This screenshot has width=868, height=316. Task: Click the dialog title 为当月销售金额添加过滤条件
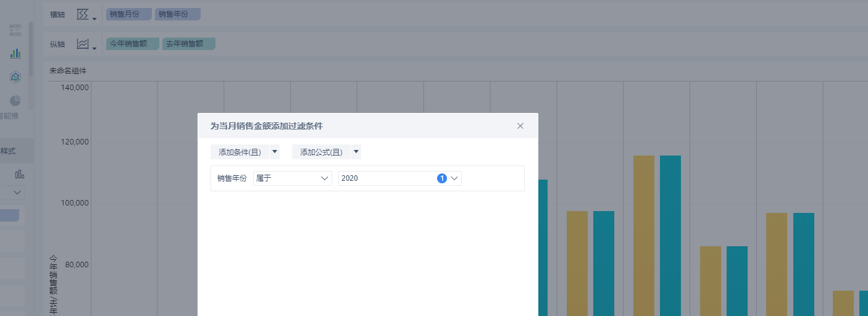[266, 126]
